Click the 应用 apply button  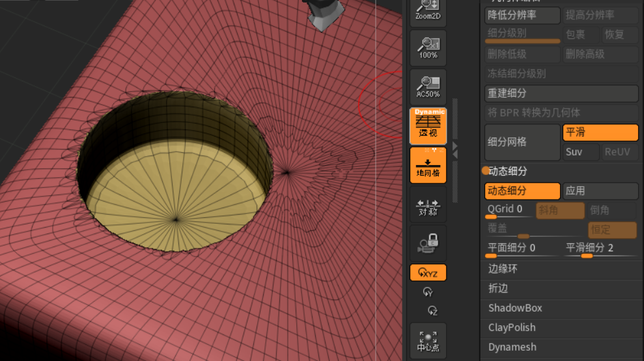[600, 191]
